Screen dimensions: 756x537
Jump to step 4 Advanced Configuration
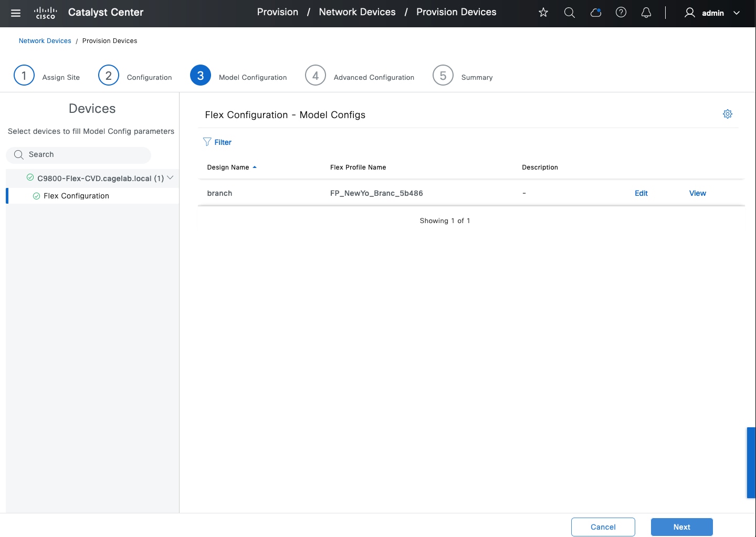(316, 76)
